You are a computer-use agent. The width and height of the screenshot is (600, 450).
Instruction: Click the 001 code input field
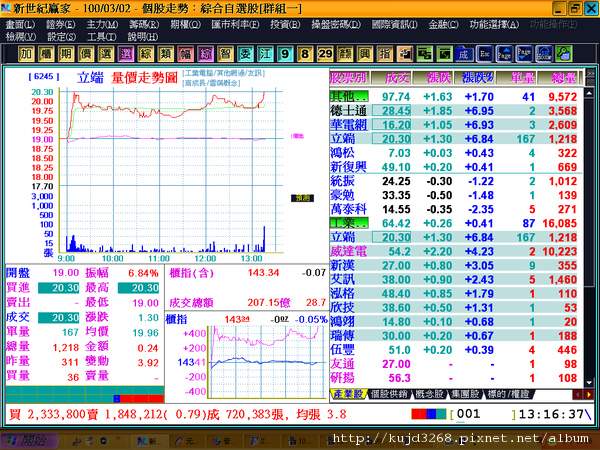tap(483, 414)
